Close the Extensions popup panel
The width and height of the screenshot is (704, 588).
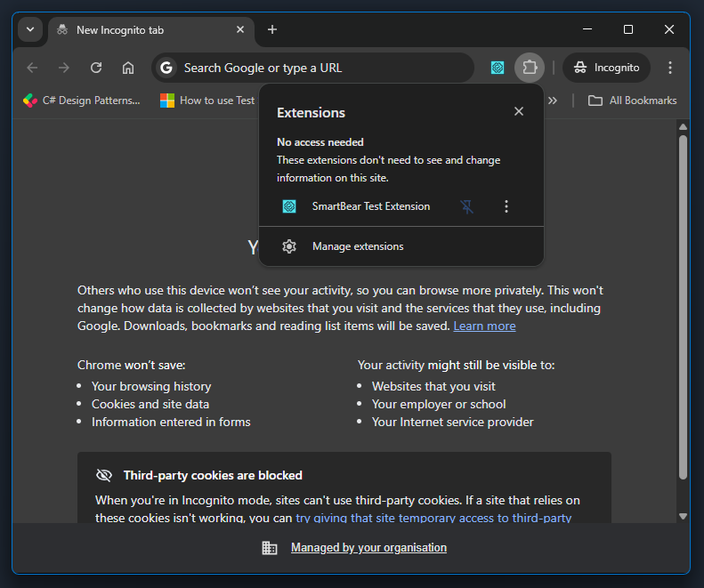coord(519,112)
